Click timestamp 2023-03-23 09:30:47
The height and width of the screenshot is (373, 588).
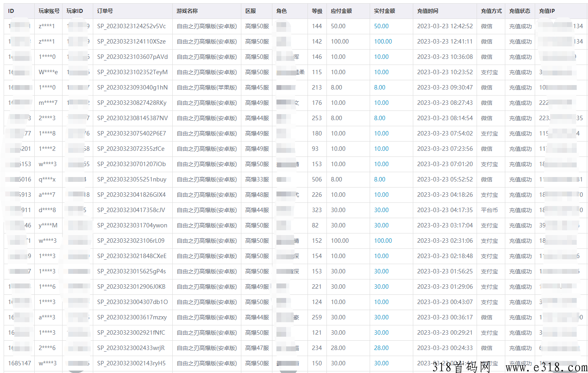tap(445, 88)
